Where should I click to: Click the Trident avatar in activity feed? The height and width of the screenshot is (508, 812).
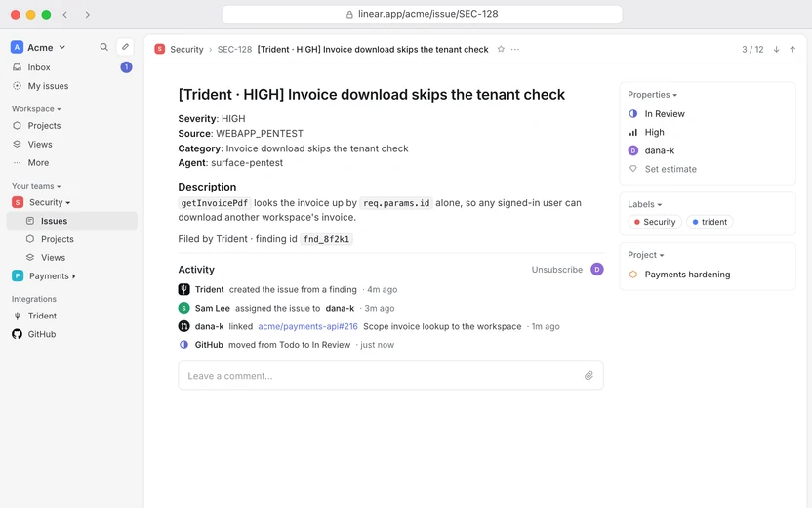[183, 290]
